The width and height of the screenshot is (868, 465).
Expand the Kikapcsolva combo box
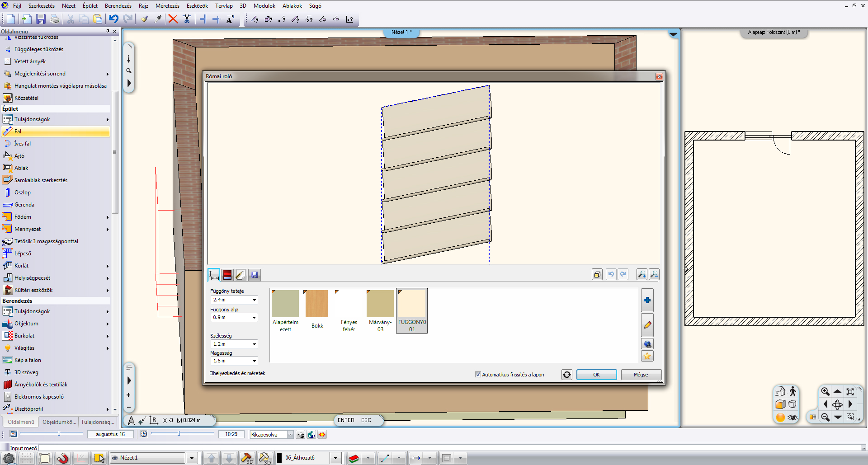pos(290,435)
